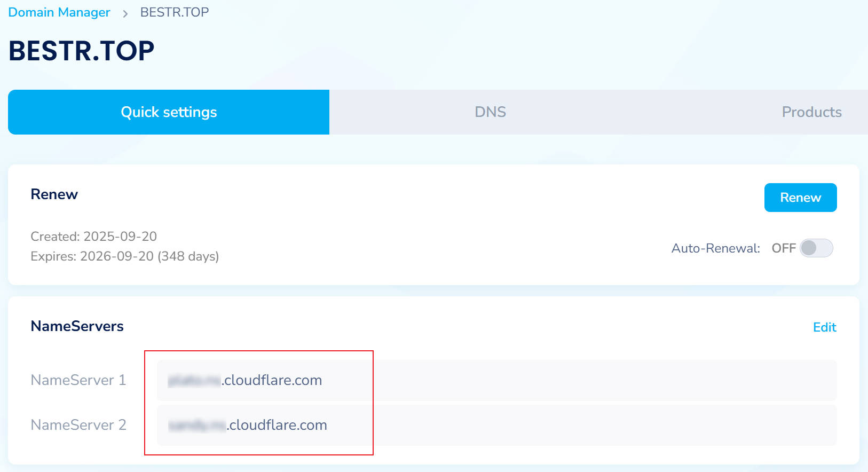
Task: Select the NameServer 2 input field
Action: 496,425
